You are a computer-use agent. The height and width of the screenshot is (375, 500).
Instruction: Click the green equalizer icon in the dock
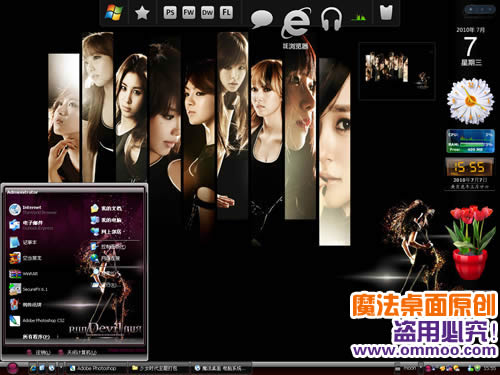(359, 17)
